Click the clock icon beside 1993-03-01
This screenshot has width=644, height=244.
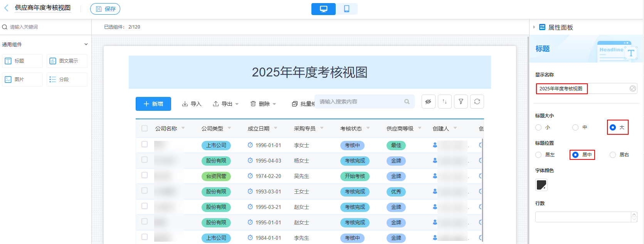click(x=250, y=191)
